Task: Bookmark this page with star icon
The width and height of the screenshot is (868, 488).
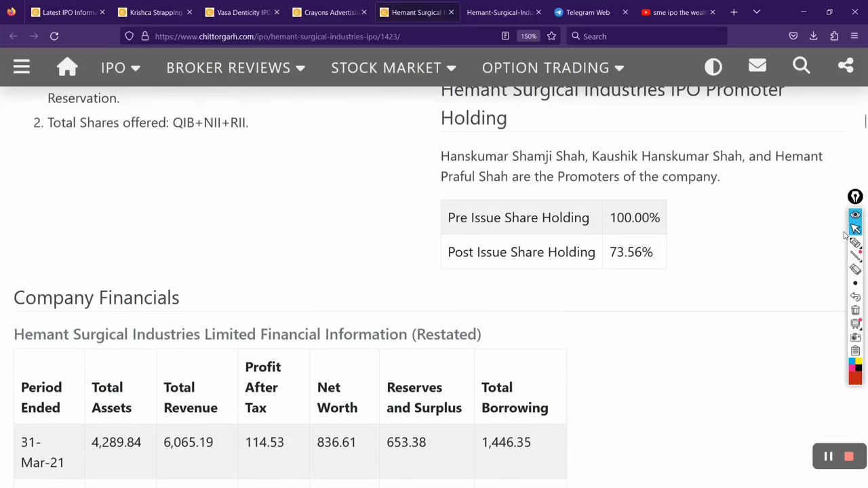Action: 551,36
